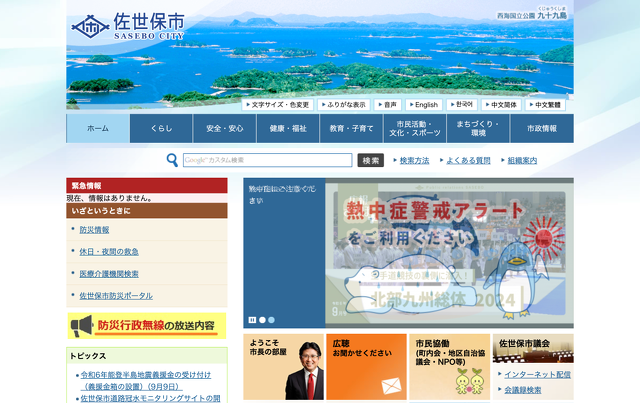Click the Google custom search input field

[x=267, y=160]
